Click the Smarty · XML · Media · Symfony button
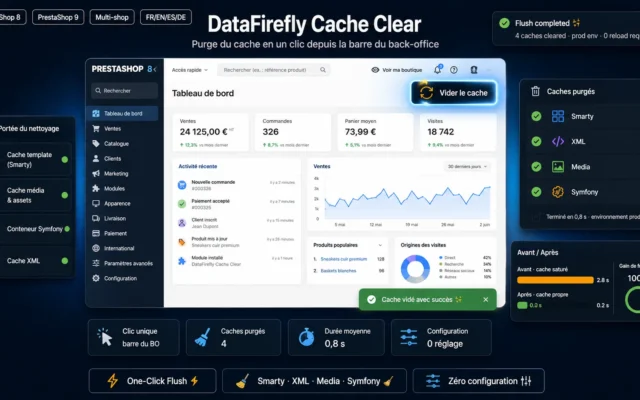640x400 pixels. click(314, 381)
